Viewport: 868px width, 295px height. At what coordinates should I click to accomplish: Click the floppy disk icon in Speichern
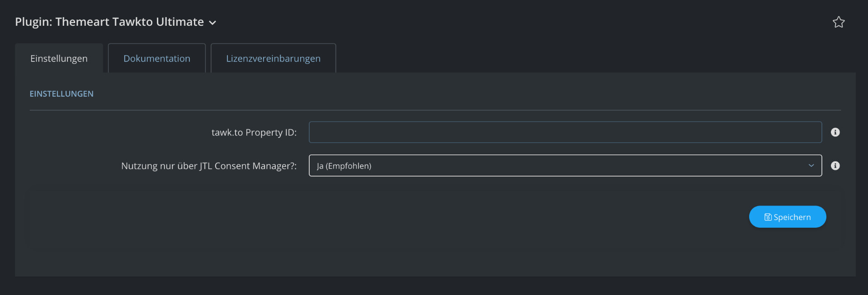(x=768, y=217)
